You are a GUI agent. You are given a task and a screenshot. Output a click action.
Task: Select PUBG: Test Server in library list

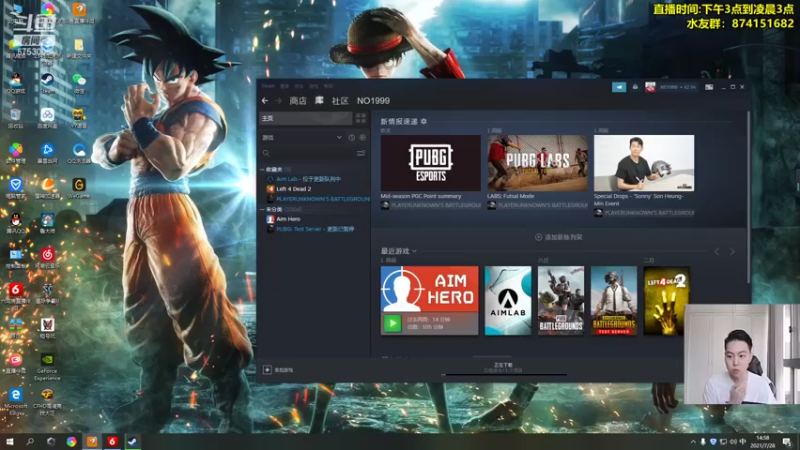[310, 229]
